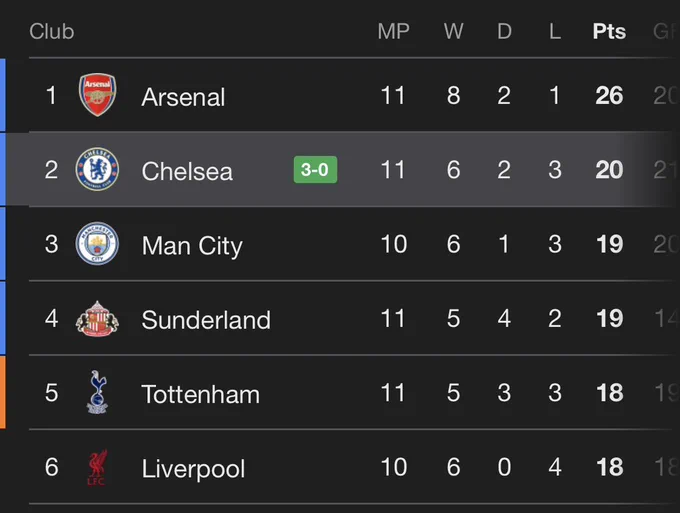Click the MP column header
The height and width of the screenshot is (513, 680).
(393, 31)
